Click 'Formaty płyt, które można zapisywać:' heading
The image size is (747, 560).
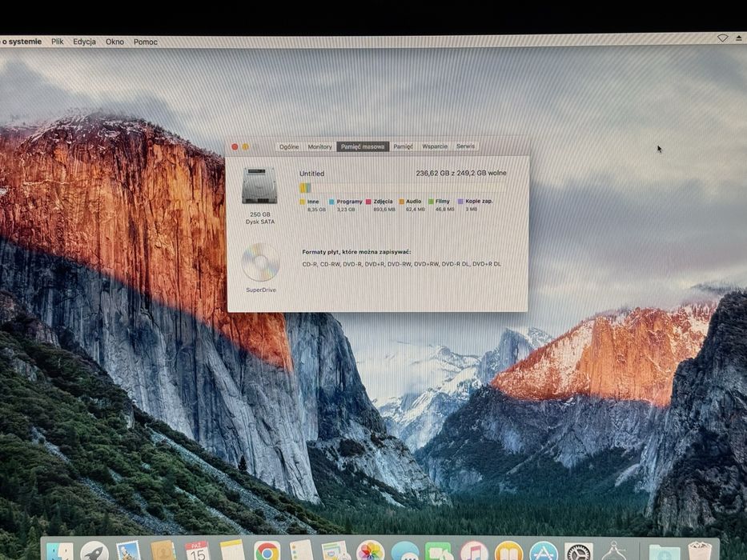coord(356,252)
